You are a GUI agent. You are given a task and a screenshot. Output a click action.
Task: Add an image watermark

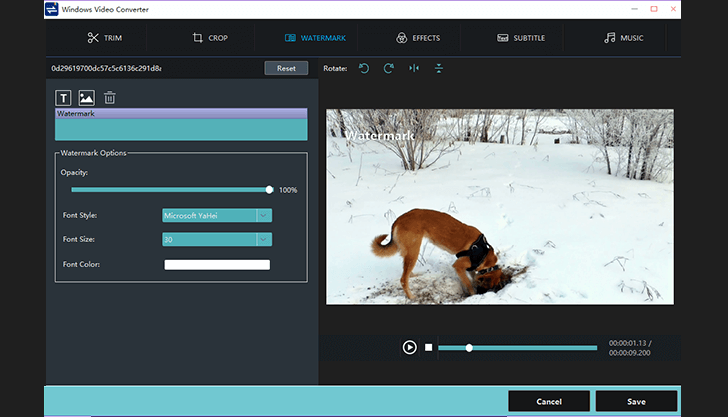[87, 98]
